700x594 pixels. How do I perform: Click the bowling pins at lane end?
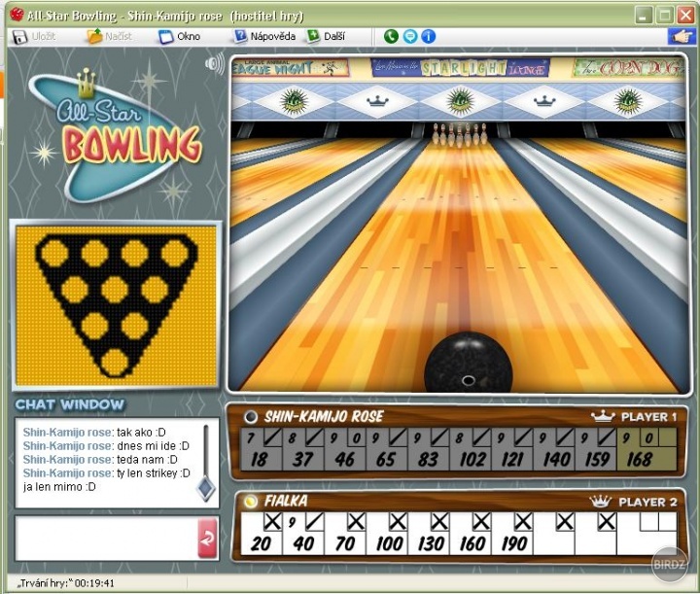tap(459, 134)
